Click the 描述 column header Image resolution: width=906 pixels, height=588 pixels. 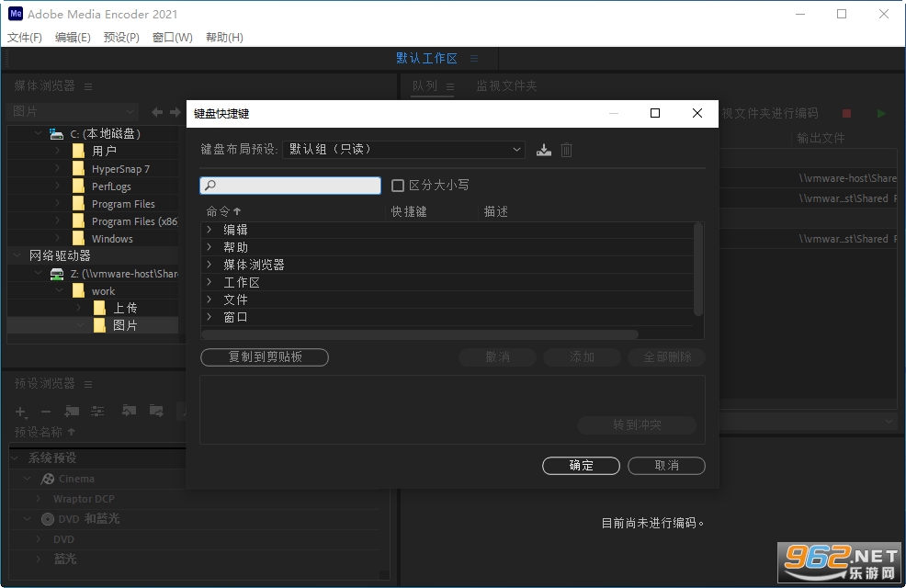pyautogui.click(x=496, y=211)
